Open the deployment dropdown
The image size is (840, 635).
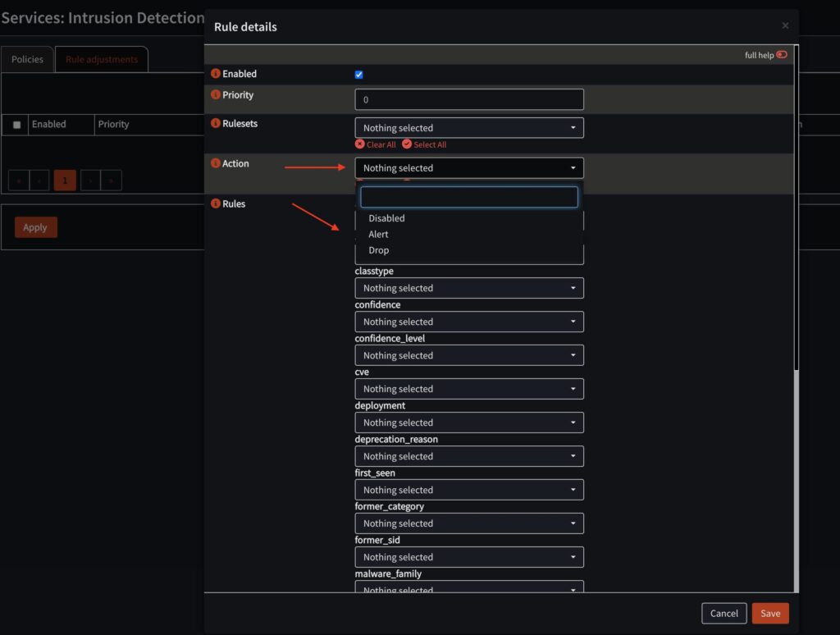point(468,423)
